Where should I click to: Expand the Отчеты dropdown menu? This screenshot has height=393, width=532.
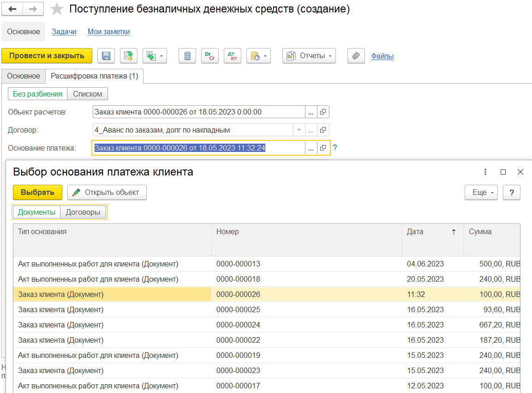click(x=309, y=56)
